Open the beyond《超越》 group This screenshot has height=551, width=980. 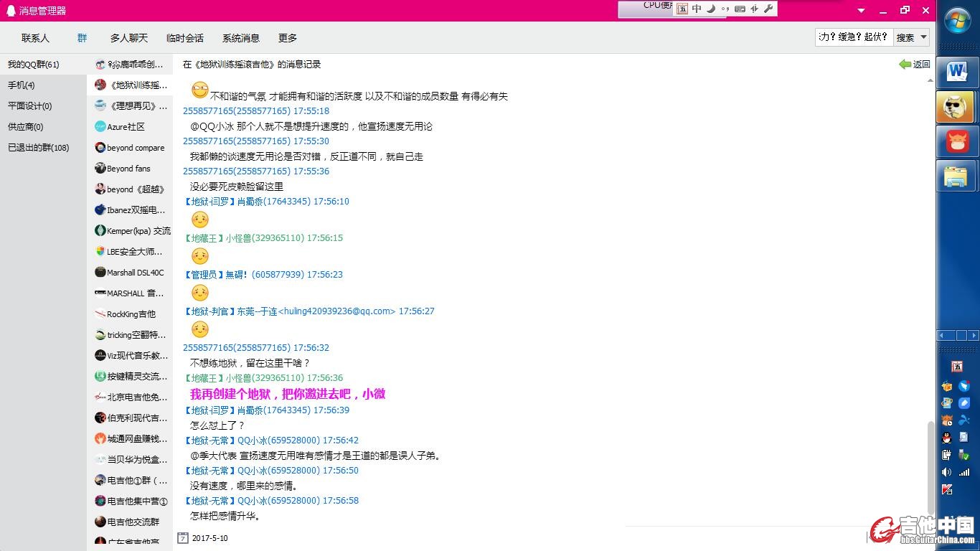[x=130, y=189]
